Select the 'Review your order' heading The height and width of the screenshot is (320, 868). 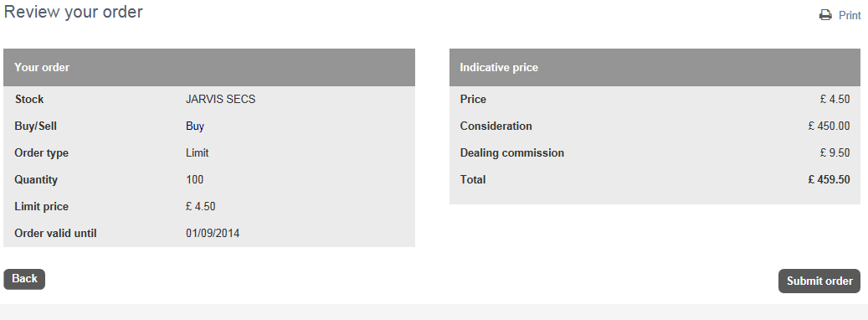(73, 12)
